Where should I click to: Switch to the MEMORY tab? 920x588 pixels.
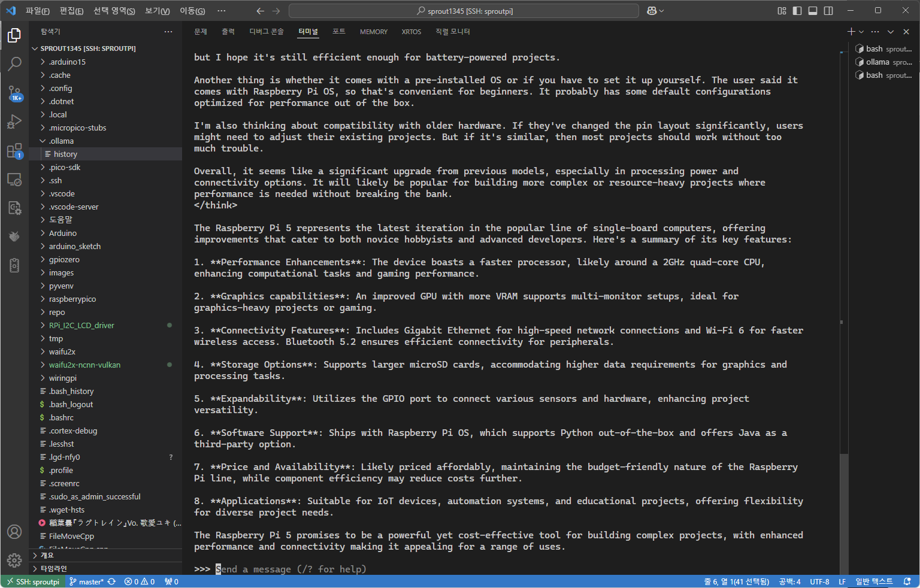coord(374,32)
